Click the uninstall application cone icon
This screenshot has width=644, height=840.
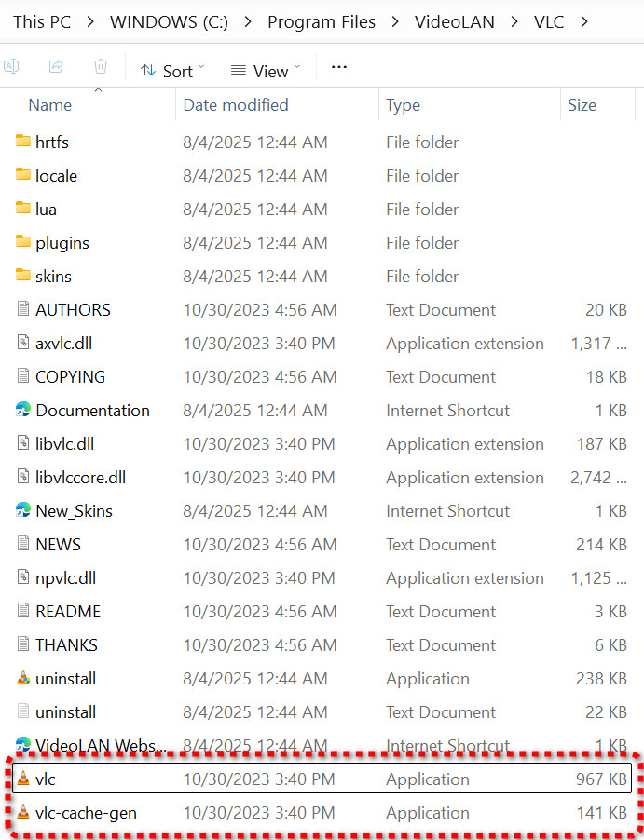[x=23, y=678]
